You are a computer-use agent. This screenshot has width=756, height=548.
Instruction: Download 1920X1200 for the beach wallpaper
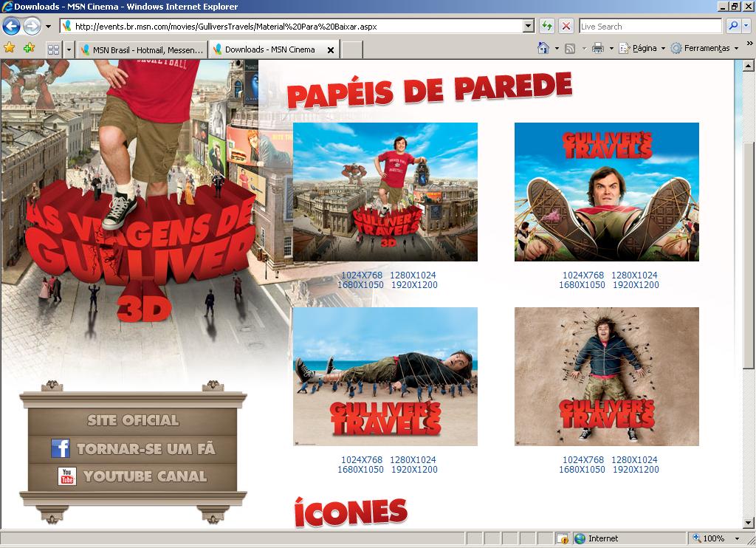coord(414,470)
